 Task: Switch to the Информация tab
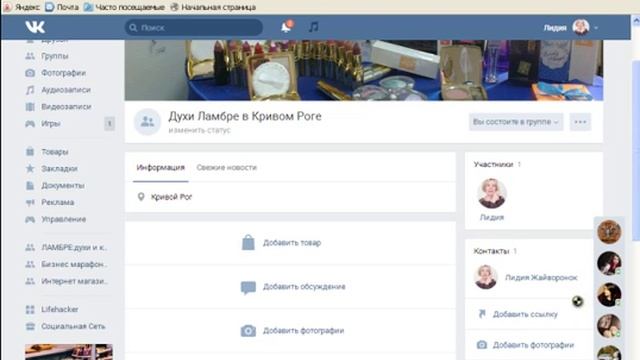point(160,167)
